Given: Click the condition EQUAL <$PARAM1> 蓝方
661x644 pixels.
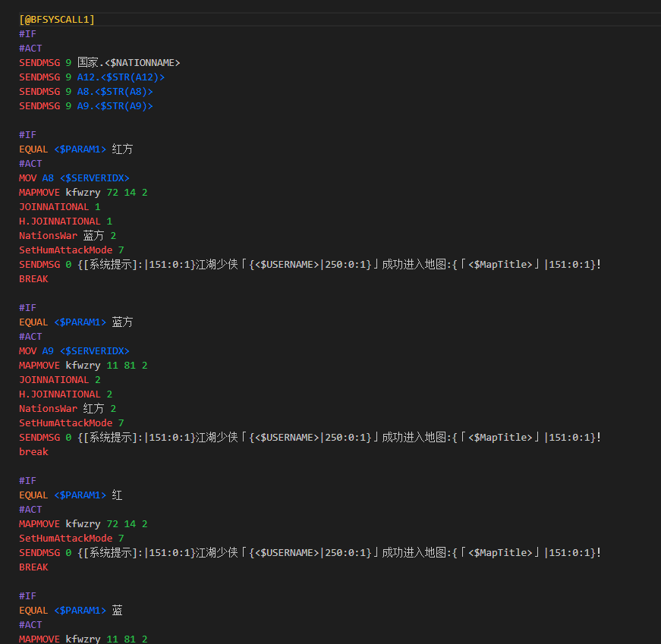Looking at the screenshot, I should point(76,322).
